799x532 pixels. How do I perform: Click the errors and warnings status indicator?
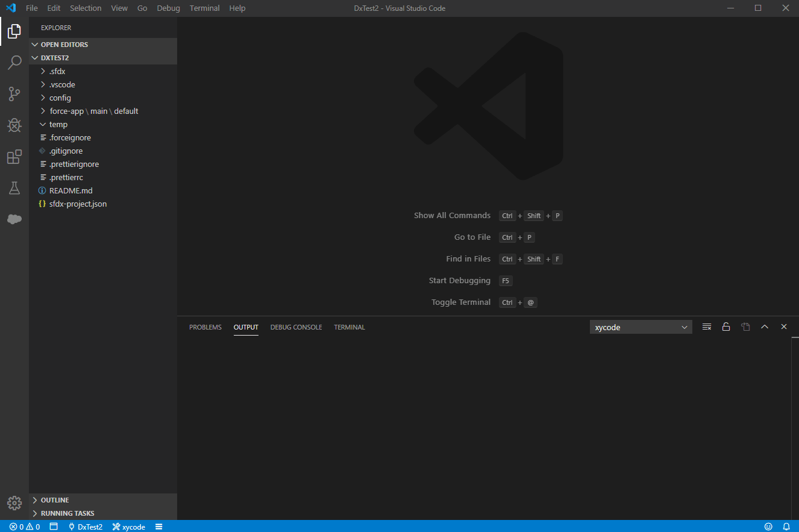click(x=25, y=527)
